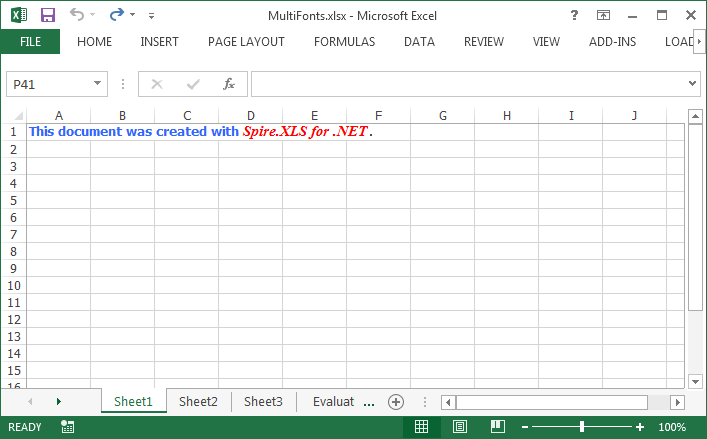Open Ribbon Display Options
Image resolution: width=707 pixels, height=439 pixels.
pyautogui.click(x=603, y=15)
